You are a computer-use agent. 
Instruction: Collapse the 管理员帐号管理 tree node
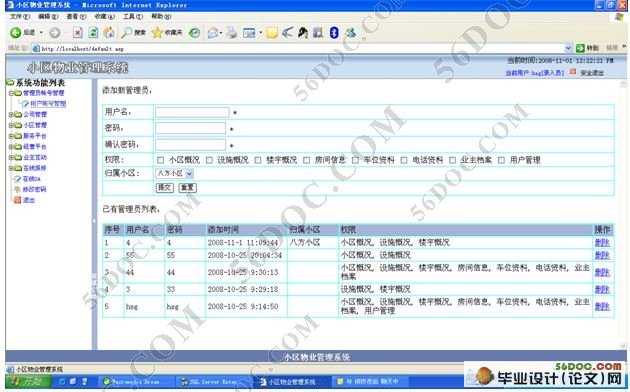click(x=11, y=93)
